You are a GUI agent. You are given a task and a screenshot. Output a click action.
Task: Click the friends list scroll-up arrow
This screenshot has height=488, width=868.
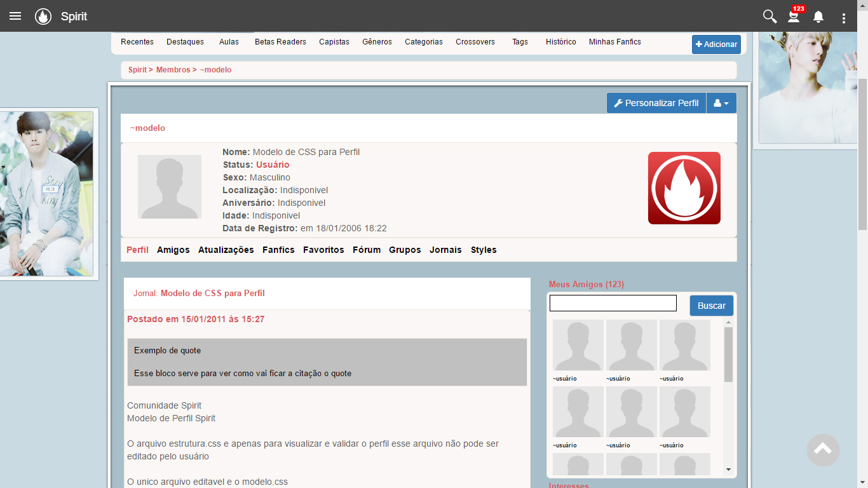(728, 323)
